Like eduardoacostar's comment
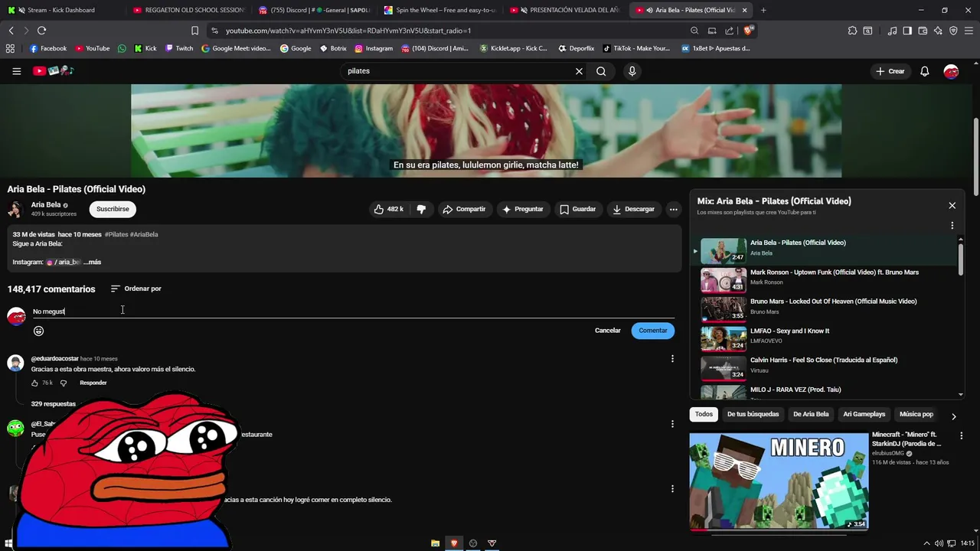980x551 pixels. point(34,383)
